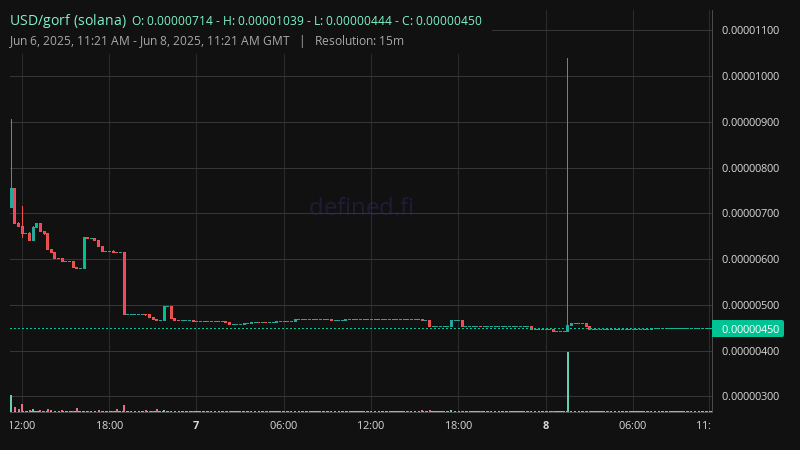This screenshot has width=800, height=450.
Task: Click the USD/gorf (solana) pair title
Action: [x=68, y=20]
